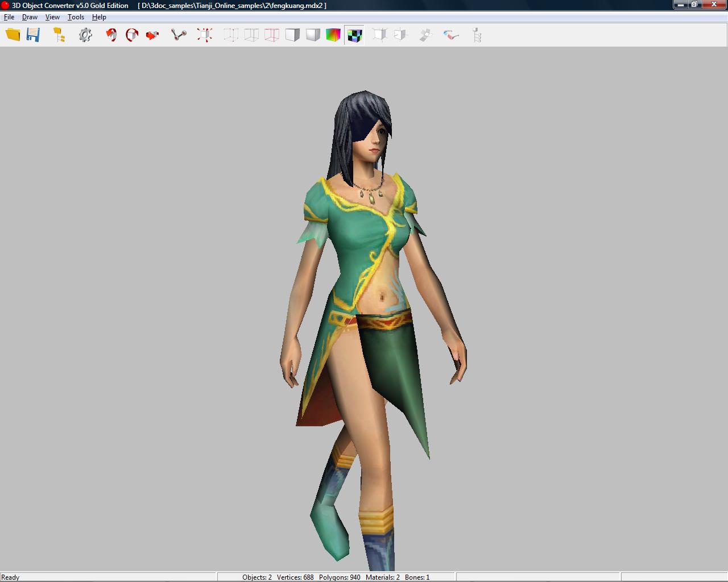Restore down the application window

[x=695, y=5]
